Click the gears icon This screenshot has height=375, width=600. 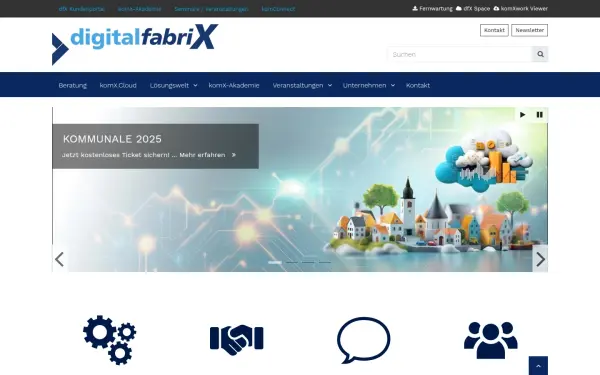point(109,340)
